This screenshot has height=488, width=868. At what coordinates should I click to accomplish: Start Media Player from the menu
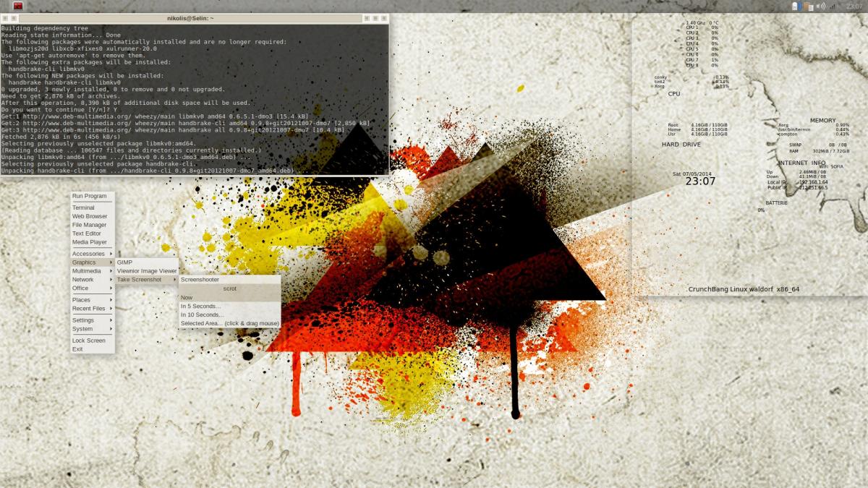click(92, 242)
